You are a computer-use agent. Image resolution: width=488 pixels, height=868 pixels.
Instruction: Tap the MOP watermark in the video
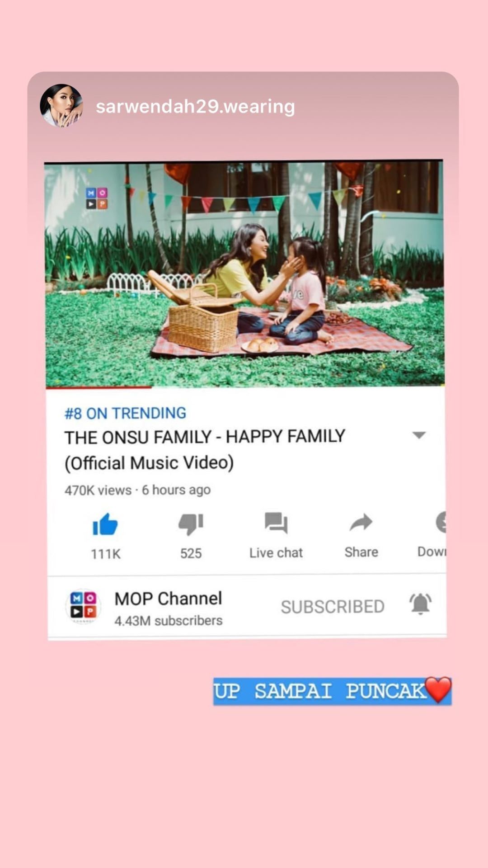(x=97, y=198)
